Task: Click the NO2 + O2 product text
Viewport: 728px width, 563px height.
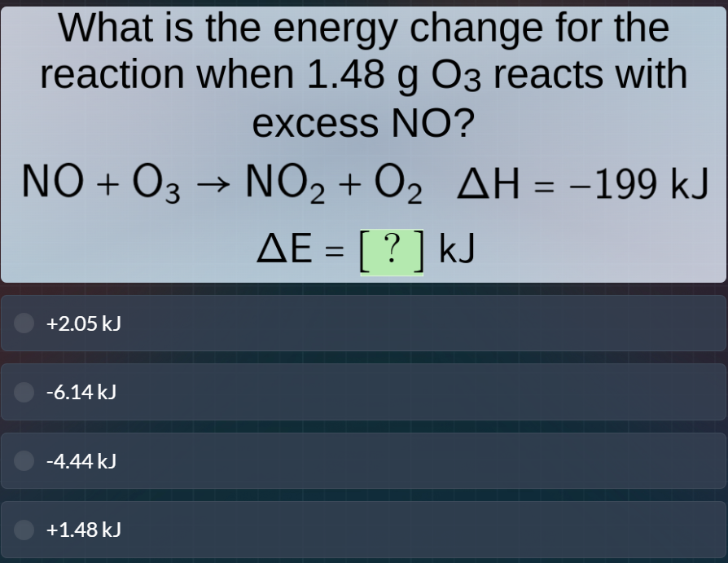Action: coord(334,185)
